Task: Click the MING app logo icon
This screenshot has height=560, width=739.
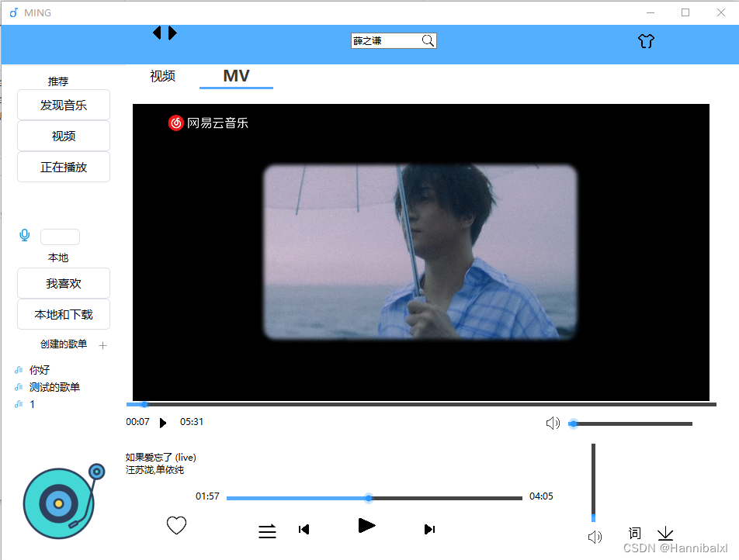Action: 14,12
